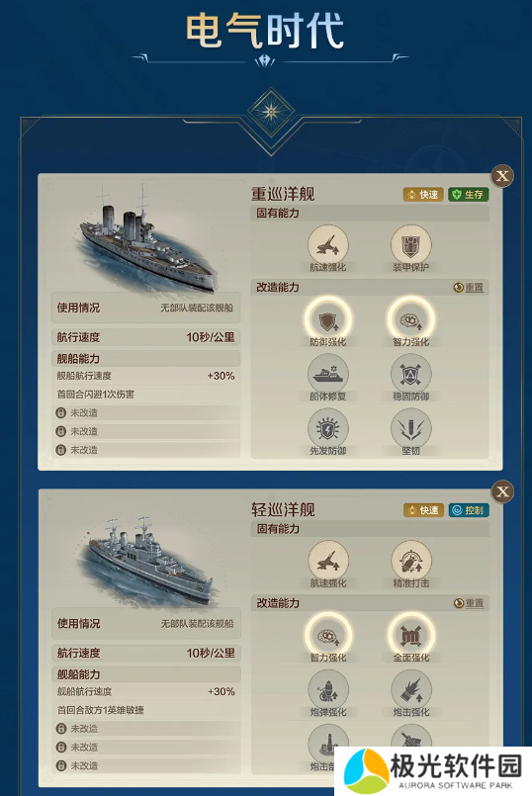Click the 生存 tag badge
The width and height of the screenshot is (532, 796).
point(468,195)
